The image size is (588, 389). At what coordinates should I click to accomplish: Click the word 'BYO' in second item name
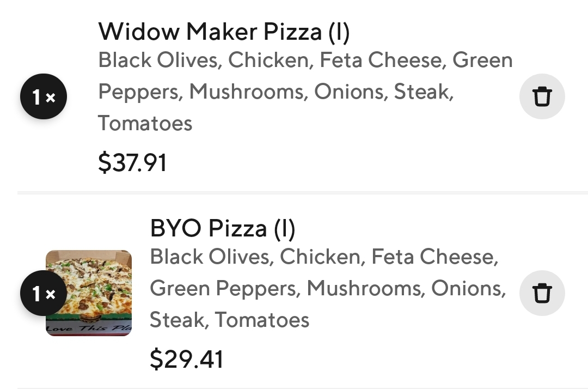click(x=175, y=228)
